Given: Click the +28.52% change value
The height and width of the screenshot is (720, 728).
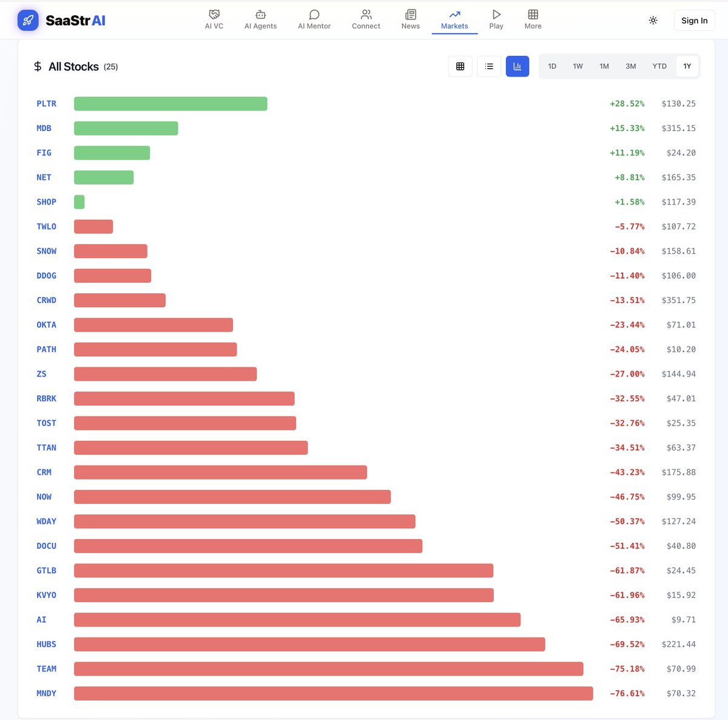Looking at the screenshot, I should click(627, 104).
